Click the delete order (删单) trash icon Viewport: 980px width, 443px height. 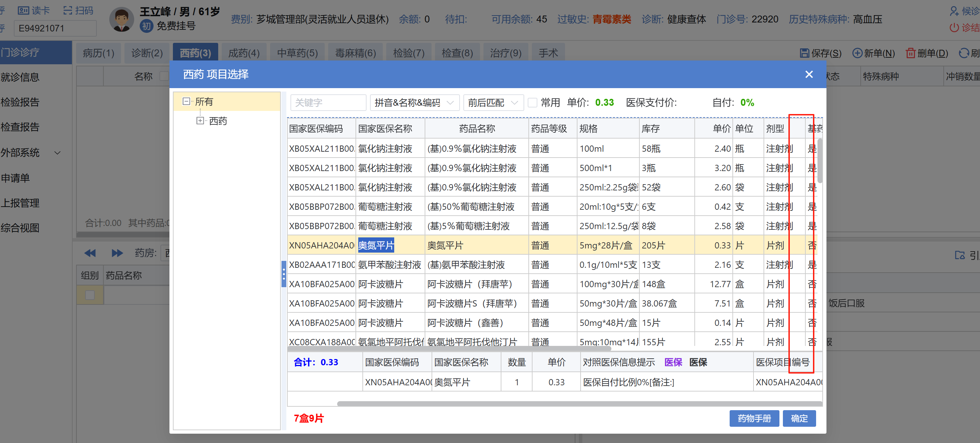tap(910, 53)
